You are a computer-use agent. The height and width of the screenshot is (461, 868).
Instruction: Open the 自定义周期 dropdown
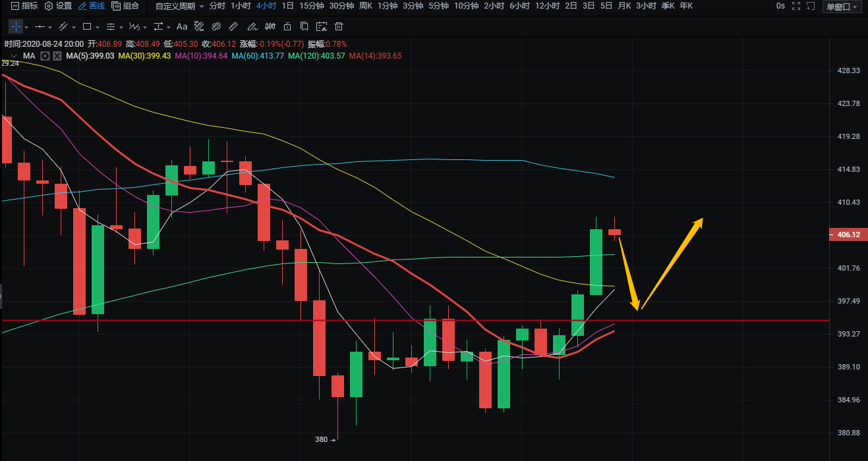tap(179, 6)
